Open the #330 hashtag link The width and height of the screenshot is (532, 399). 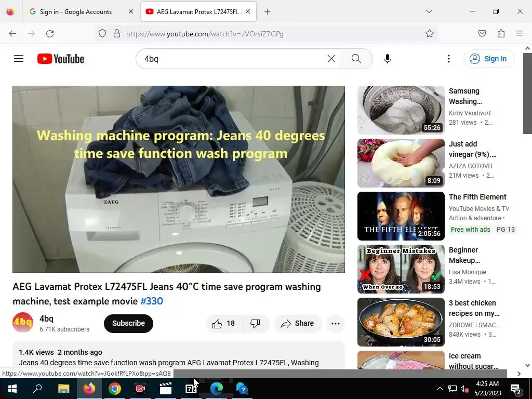tap(152, 301)
